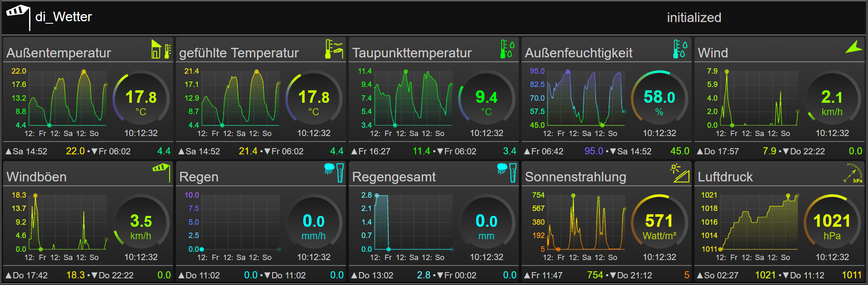
Task: Click the Regengesamt rain gauge icon
Action: 507,173
